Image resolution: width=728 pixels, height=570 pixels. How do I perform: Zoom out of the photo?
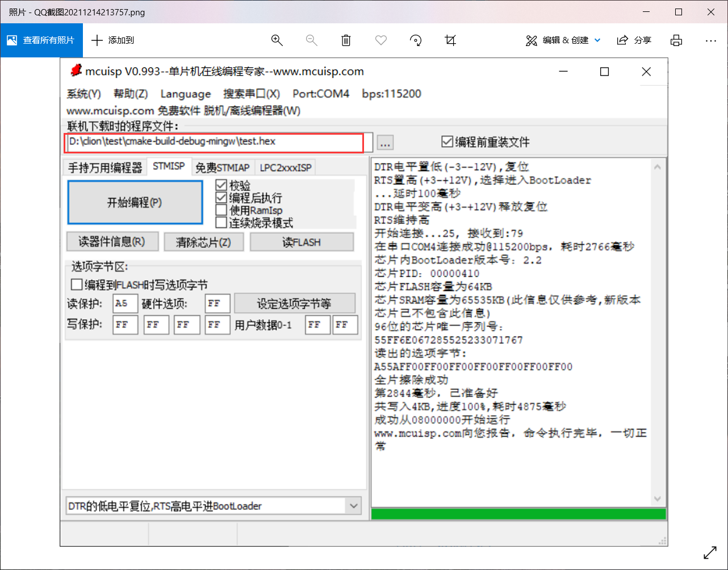311,40
